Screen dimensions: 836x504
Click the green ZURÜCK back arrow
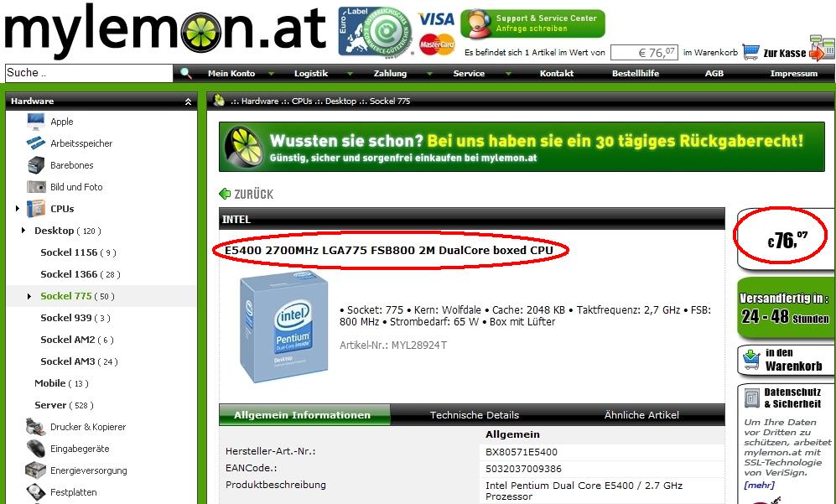[x=225, y=194]
